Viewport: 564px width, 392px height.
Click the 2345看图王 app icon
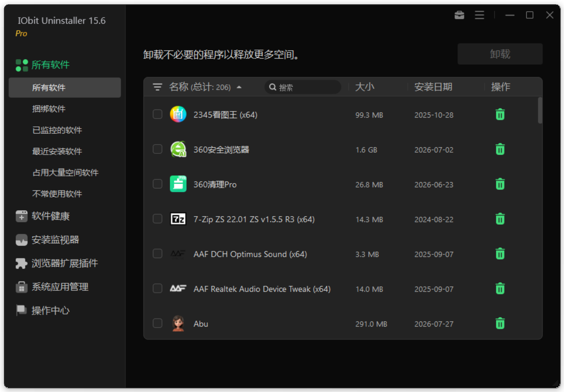click(x=178, y=115)
